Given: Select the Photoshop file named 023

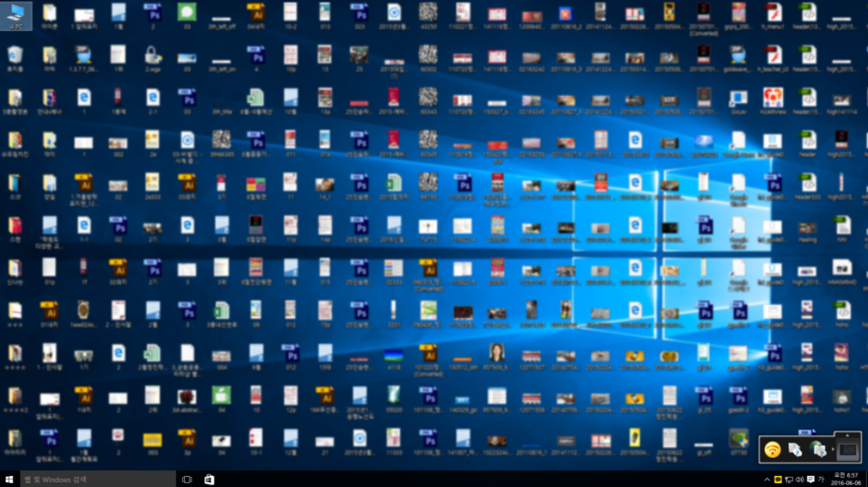Looking at the screenshot, I should click(359, 16).
